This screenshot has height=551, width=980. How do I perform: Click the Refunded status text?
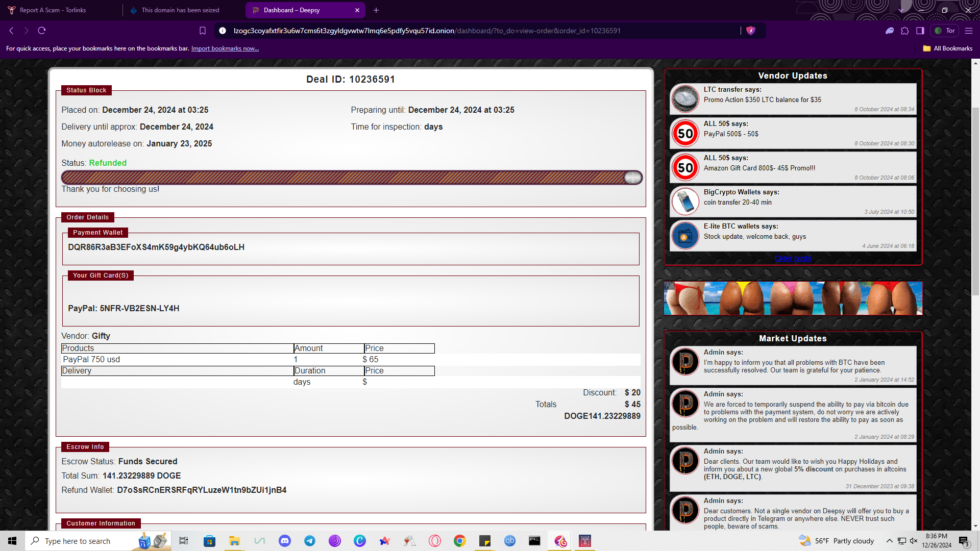108,163
